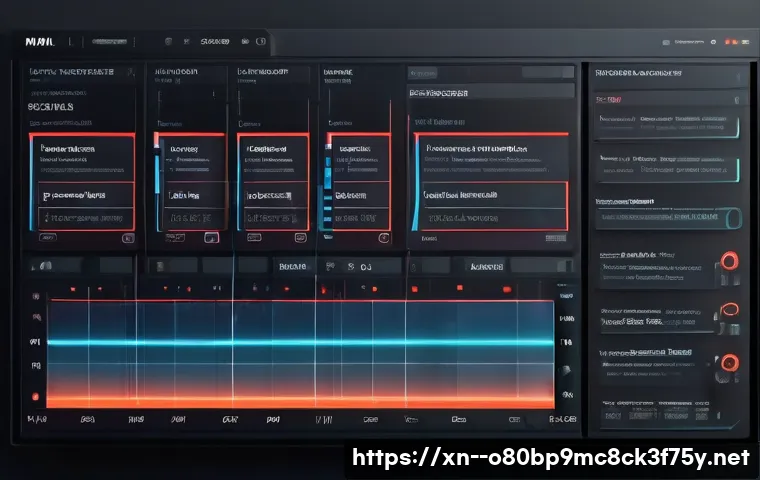This screenshot has width=760, height=480.
Task: Click the bottom red circular knob in right sidebar
Action: pos(729,363)
